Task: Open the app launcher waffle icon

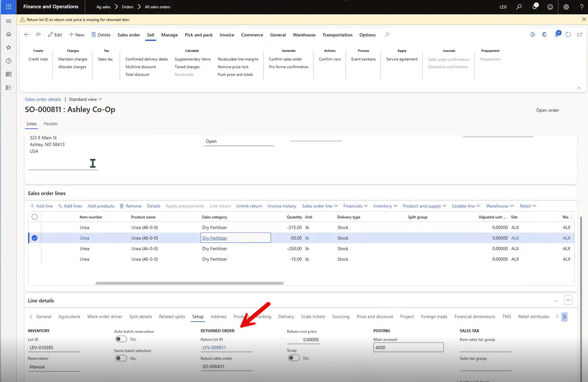Action: coord(8,7)
